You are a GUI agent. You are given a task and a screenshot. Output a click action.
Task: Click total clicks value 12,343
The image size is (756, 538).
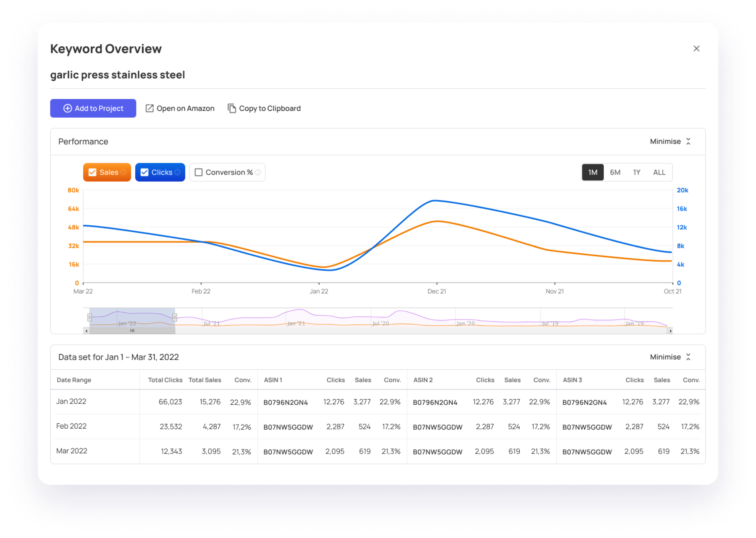(171, 452)
